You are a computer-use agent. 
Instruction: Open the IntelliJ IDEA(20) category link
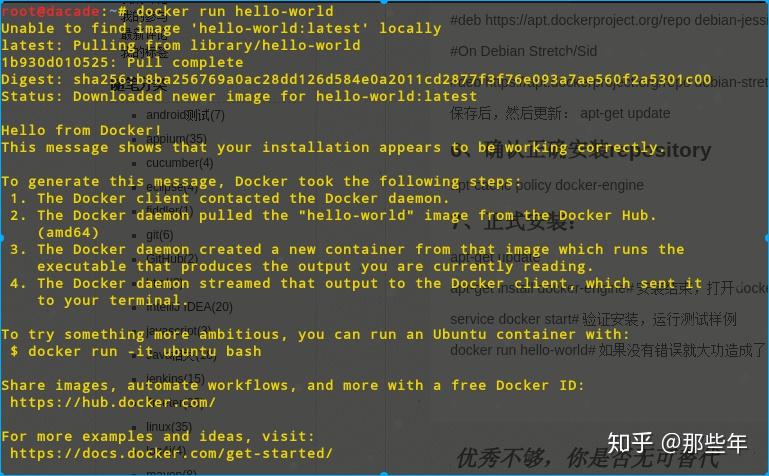(x=189, y=307)
